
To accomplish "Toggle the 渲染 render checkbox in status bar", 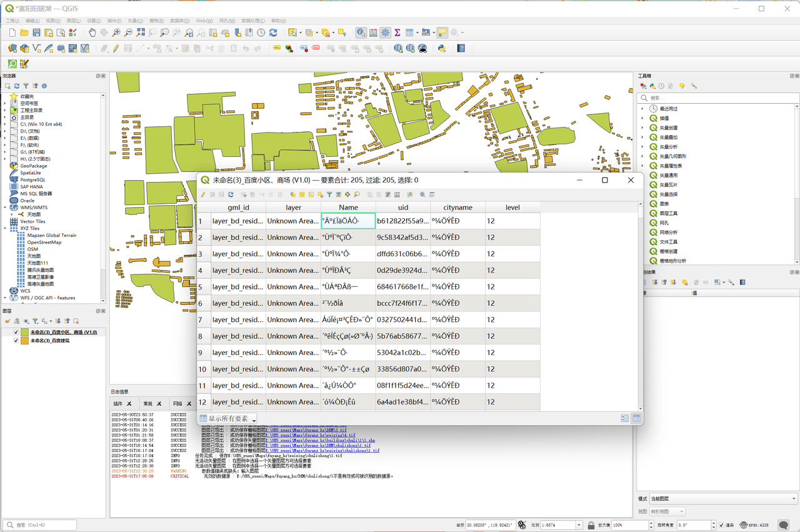I will 721,525.
